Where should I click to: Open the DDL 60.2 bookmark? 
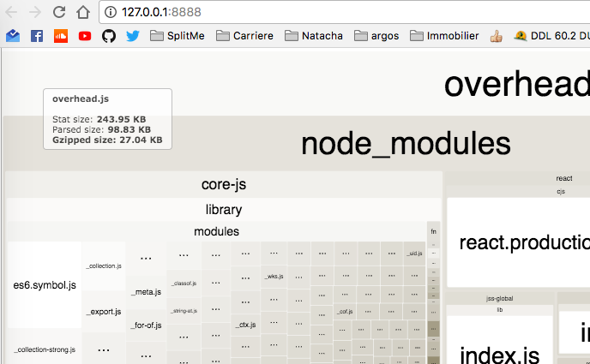tap(552, 36)
